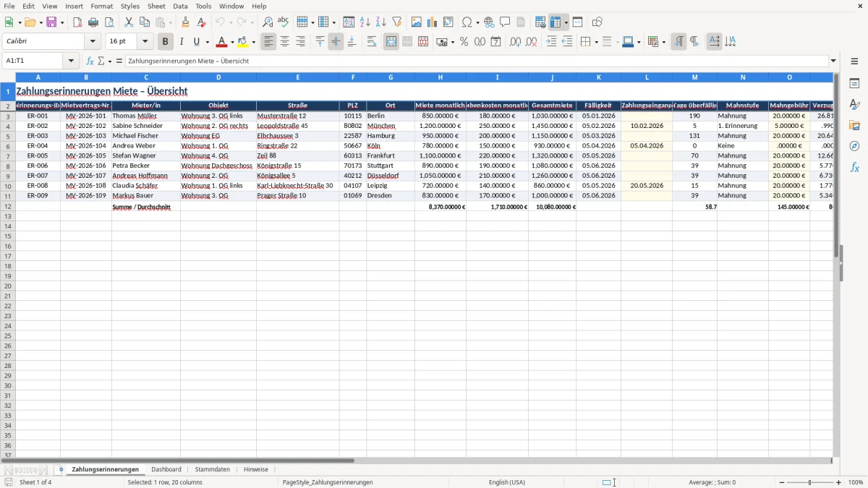The image size is (868, 488).
Task: Click the Format as Date icon
Action: (495, 42)
